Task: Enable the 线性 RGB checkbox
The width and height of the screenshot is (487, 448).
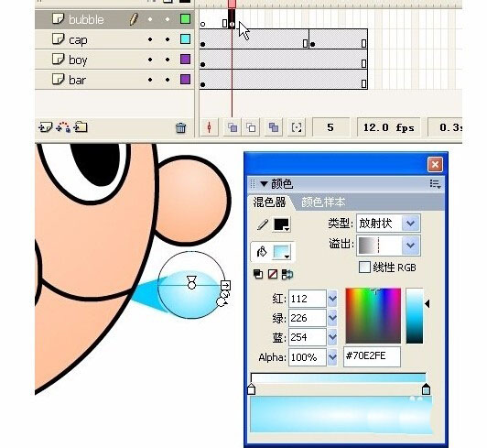Action: pyautogui.click(x=364, y=267)
